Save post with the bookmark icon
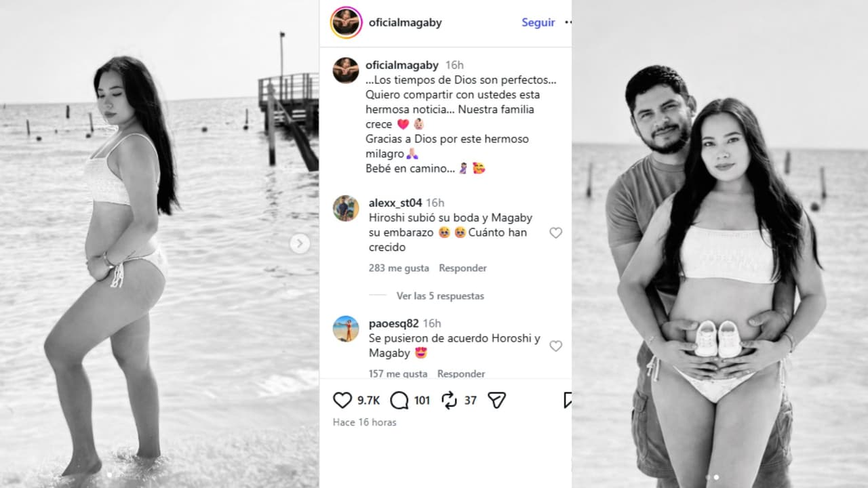The width and height of the screenshot is (868, 488). [568, 401]
